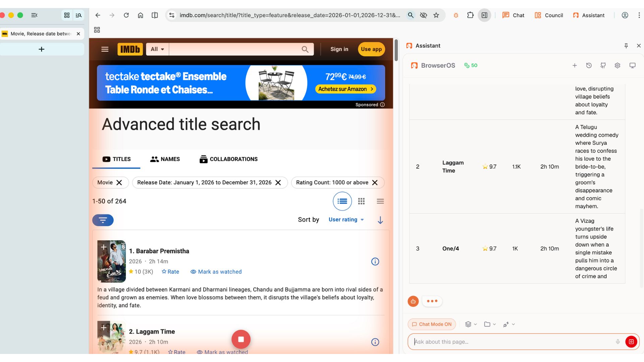Add Laggam Time to watchlist via poster plus

(x=104, y=327)
